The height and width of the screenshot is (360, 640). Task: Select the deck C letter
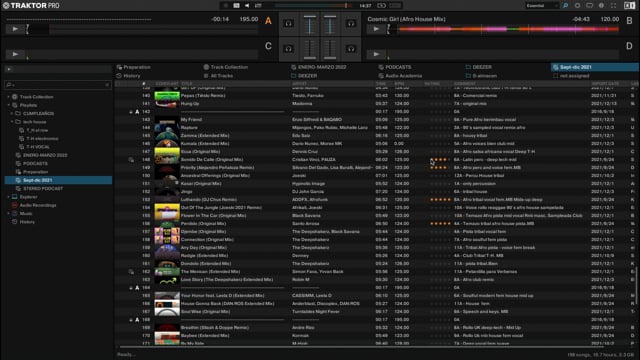(268, 46)
